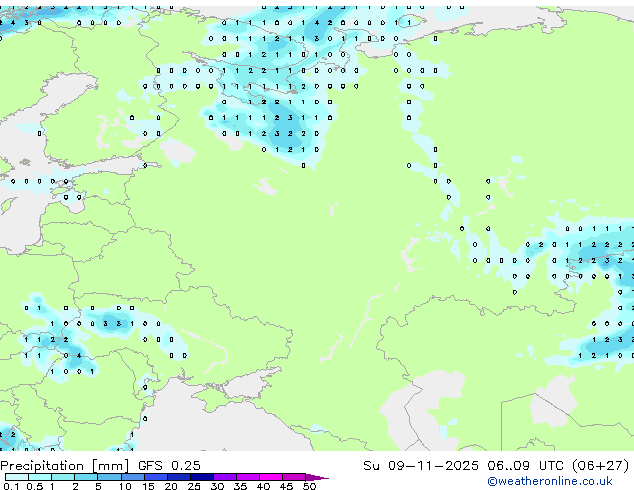
Task: Select the dark navy swatch between 25 and 30
Action: point(202,477)
